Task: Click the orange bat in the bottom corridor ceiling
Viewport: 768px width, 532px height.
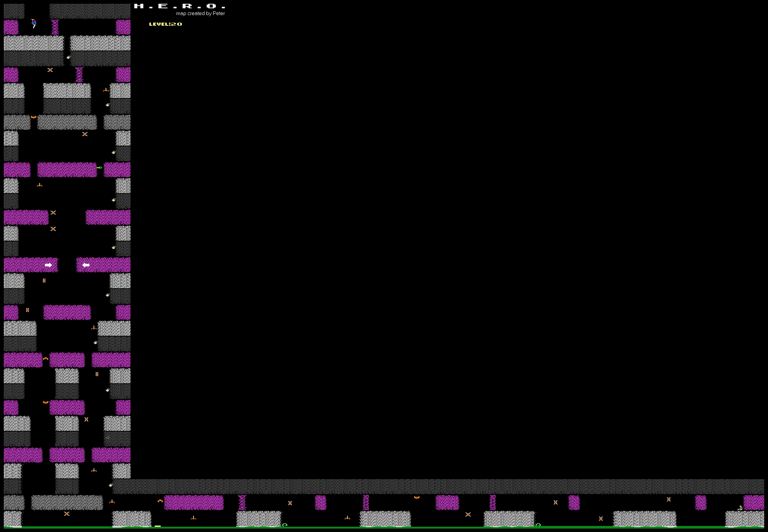Action: pyautogui.click(x=416, y=498)
